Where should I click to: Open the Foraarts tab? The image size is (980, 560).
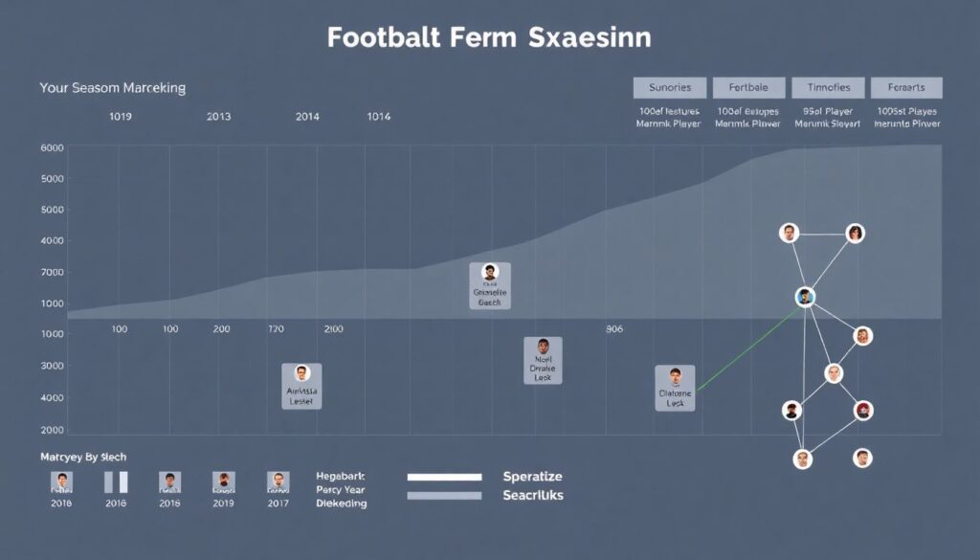(x=906, y=87)
